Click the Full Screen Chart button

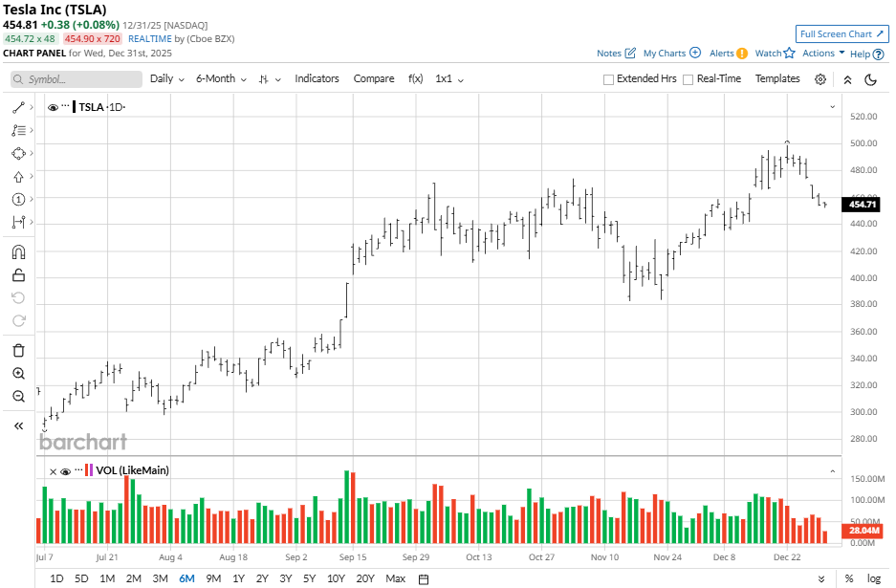click(x=842, y=33)
